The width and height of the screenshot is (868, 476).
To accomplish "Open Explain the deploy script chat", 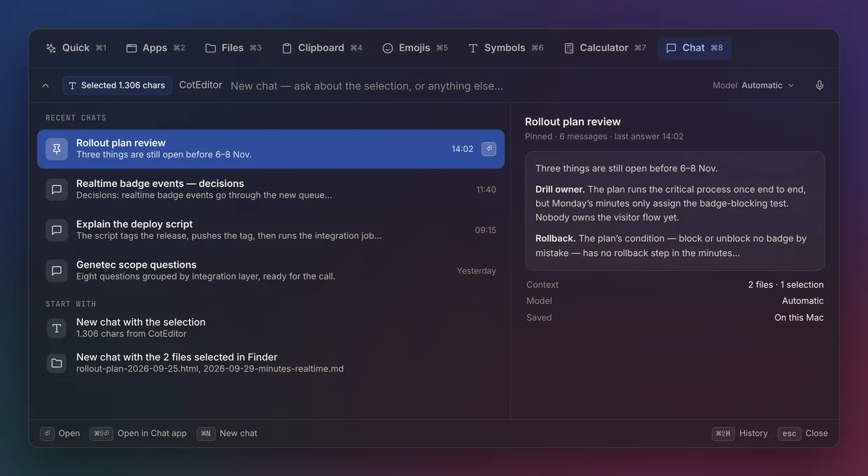I will pyautogui.click(x=271, y=230).
